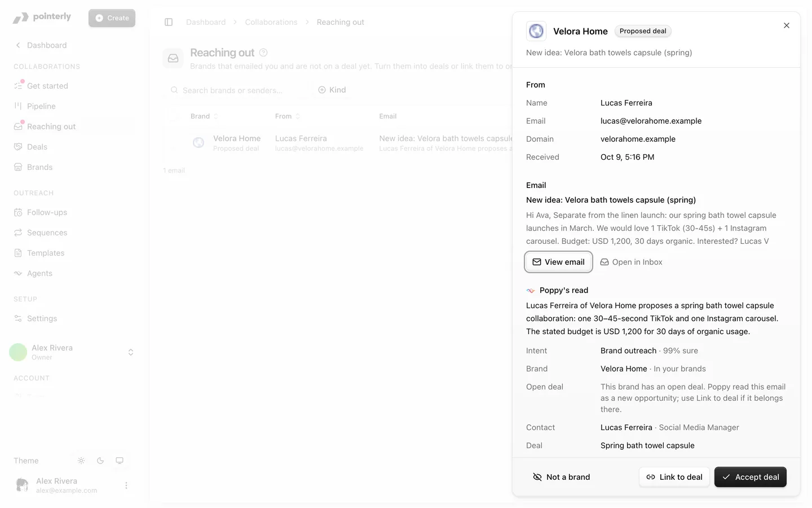
Task: Click the Settings sliders icon
Action: 18,318
